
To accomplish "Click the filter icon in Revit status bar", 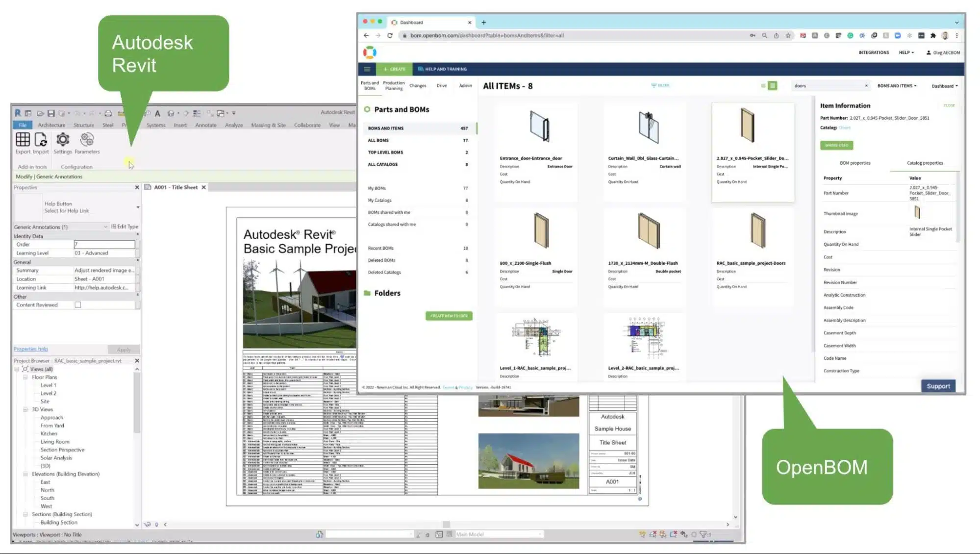I will click(704, 534).
